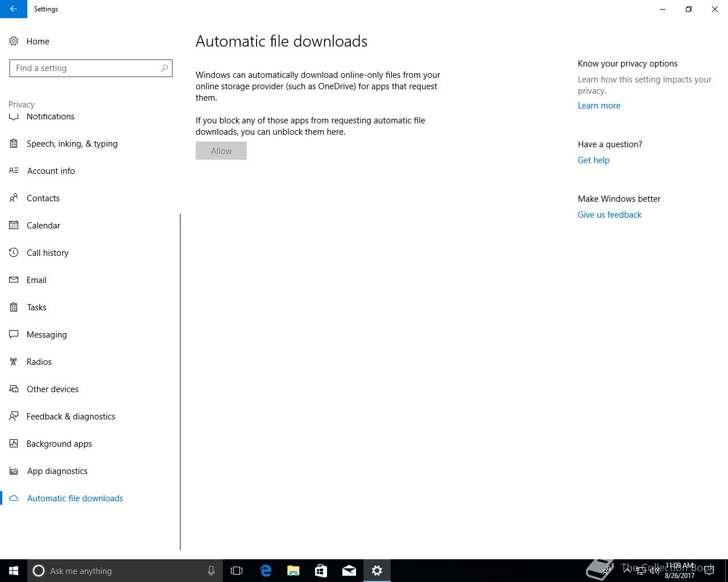Open the Learn more privacy link
The height and width of the screenshot is (582, 728).
(599, 106)
